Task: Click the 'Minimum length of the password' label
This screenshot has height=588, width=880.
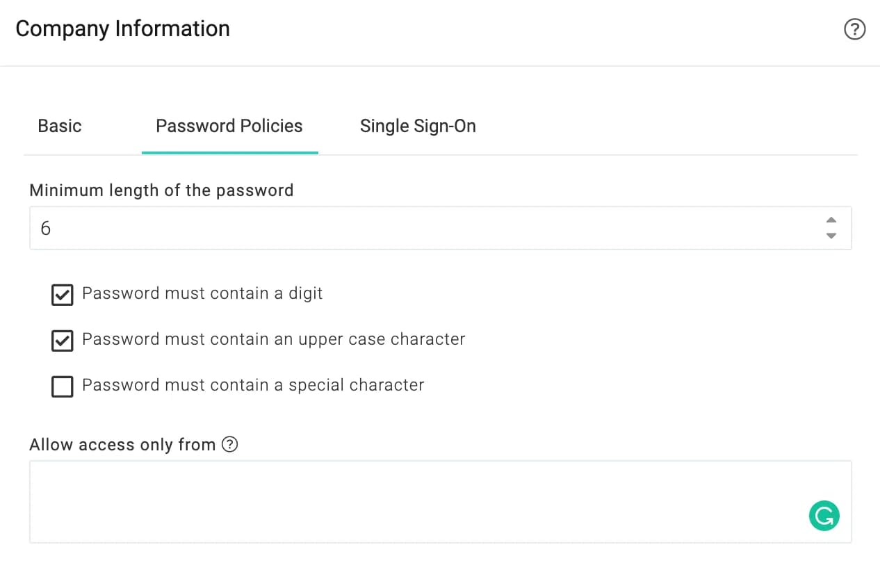Action: pyautogui.click(x=161, y=190)
